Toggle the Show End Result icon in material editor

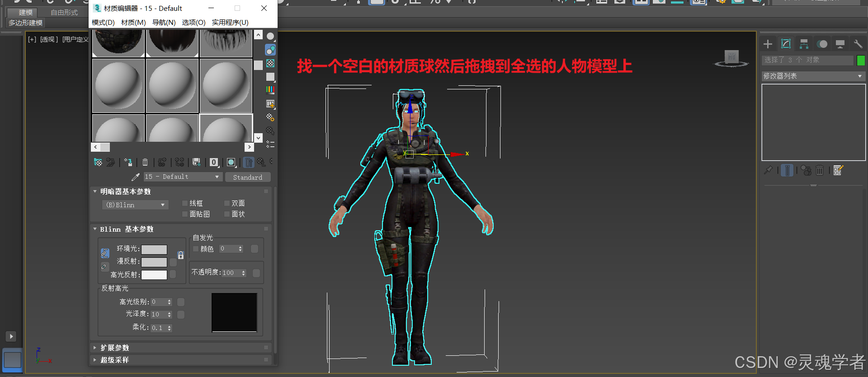(x=249, y=162)
